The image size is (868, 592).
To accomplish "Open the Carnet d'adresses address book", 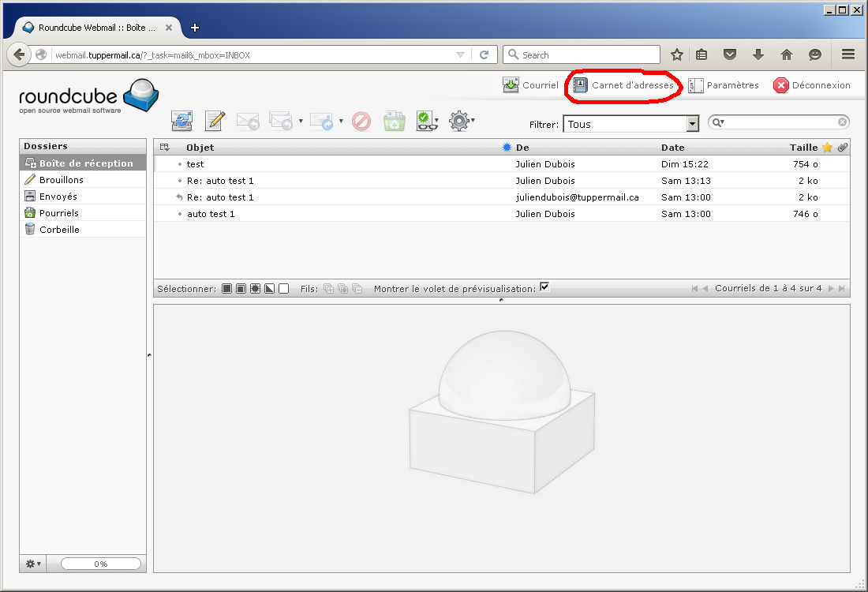I will (623, 85).
